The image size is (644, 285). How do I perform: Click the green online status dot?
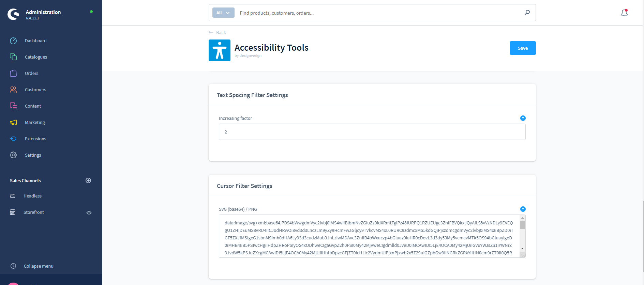pyautogui.click(x=91, y=12)
